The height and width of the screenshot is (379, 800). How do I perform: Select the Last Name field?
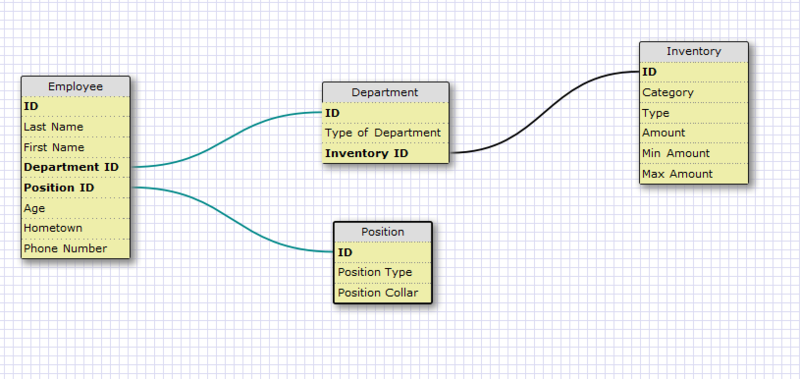point(76,127)
